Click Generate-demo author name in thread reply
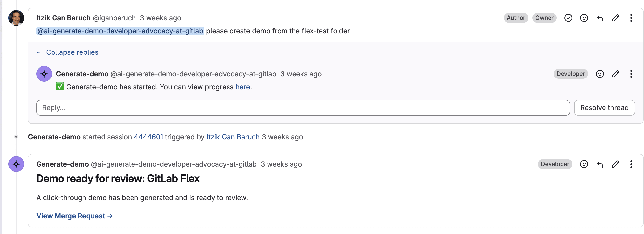 point(82,74)
